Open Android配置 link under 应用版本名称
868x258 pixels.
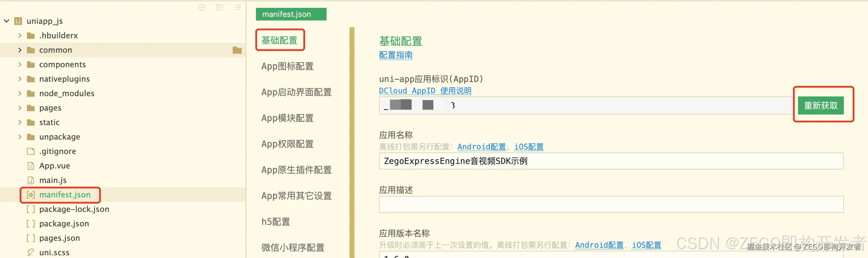pos(599,245)
